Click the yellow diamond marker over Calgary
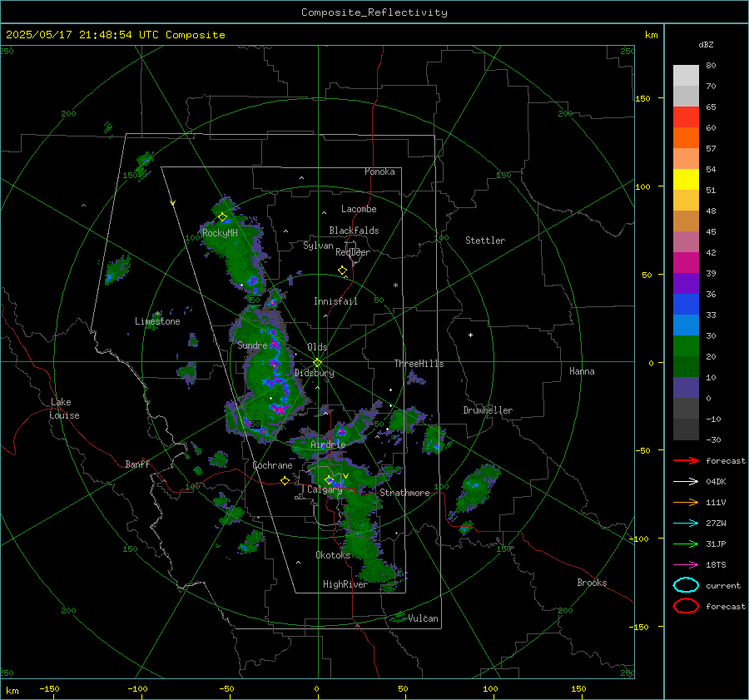Viewport: 749px width, 700px height. coord(329,479)
